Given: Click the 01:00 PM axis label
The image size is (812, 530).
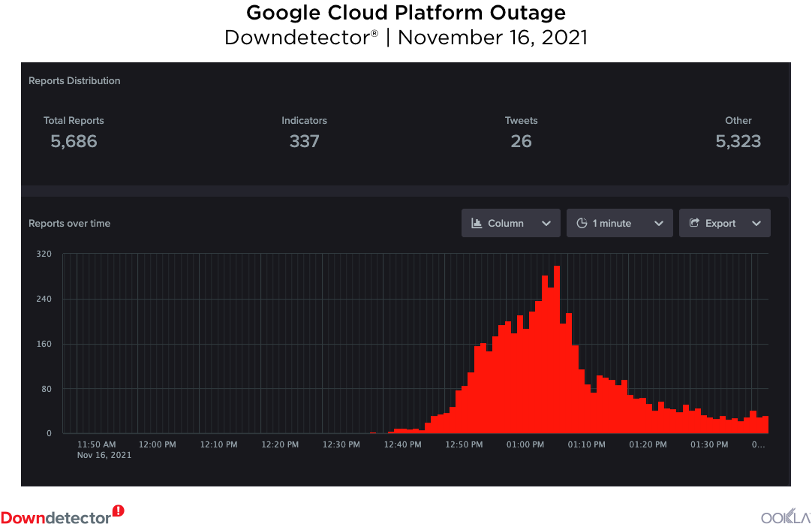Looking at the screenshot, I should (x=525, y=444).
